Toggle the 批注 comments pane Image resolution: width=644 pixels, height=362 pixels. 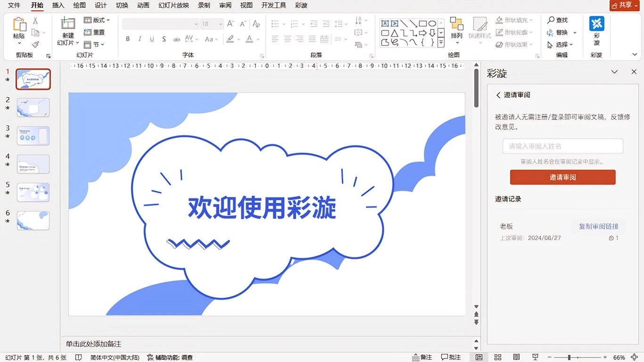pos(451,357)
